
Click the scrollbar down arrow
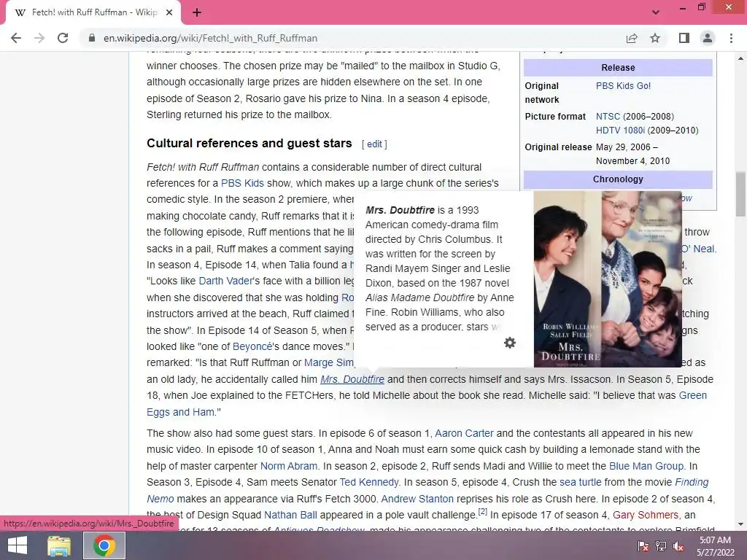740,524
